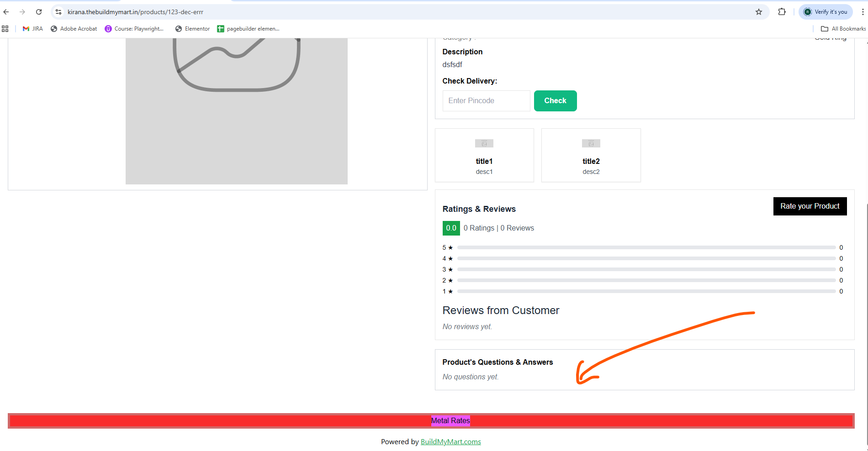Open the Course: Playwright bookmark

point(134,29)
